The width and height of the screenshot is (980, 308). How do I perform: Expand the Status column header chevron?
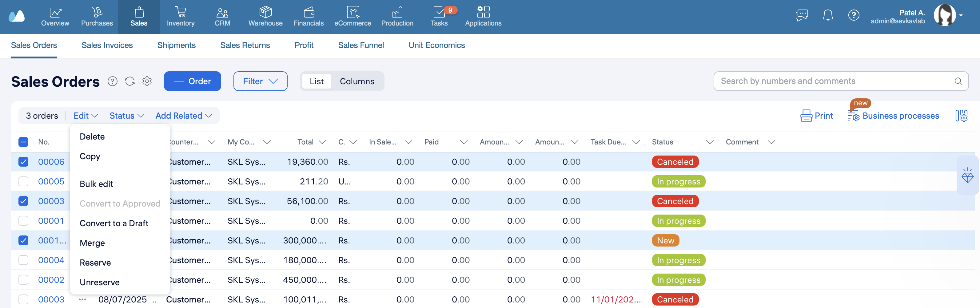point(710,142)
